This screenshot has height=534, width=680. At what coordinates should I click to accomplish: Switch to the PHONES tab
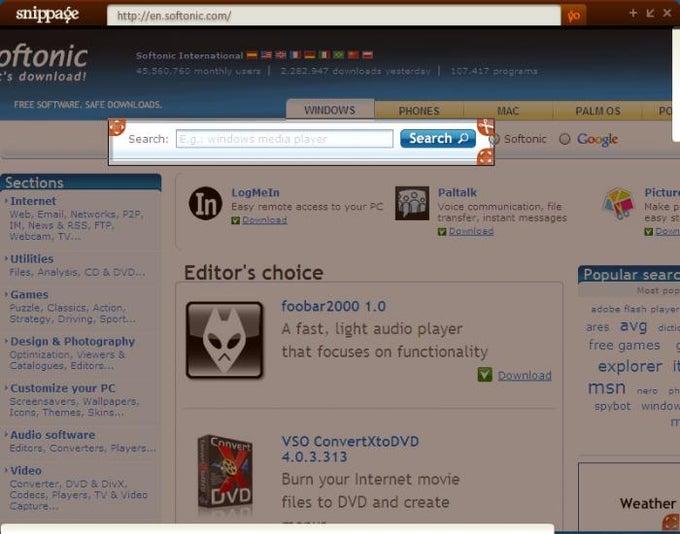(419, 110)
